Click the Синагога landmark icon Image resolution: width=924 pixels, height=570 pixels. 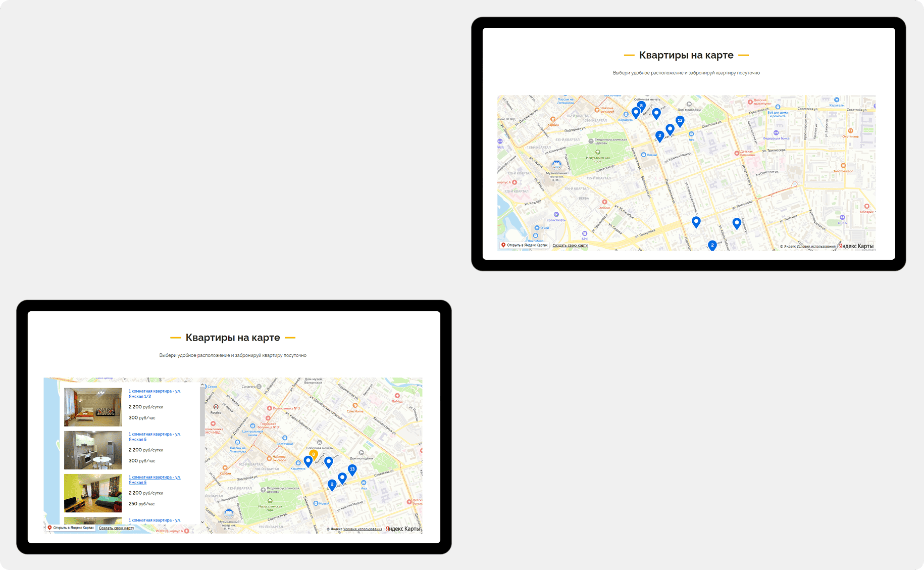click(259, 387)
